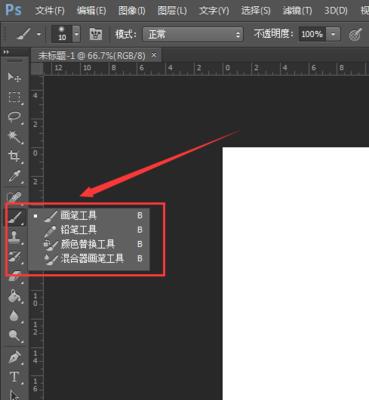The image size is (369, 400).
Task: Select the Crop tool
Action: pos(14,157)
